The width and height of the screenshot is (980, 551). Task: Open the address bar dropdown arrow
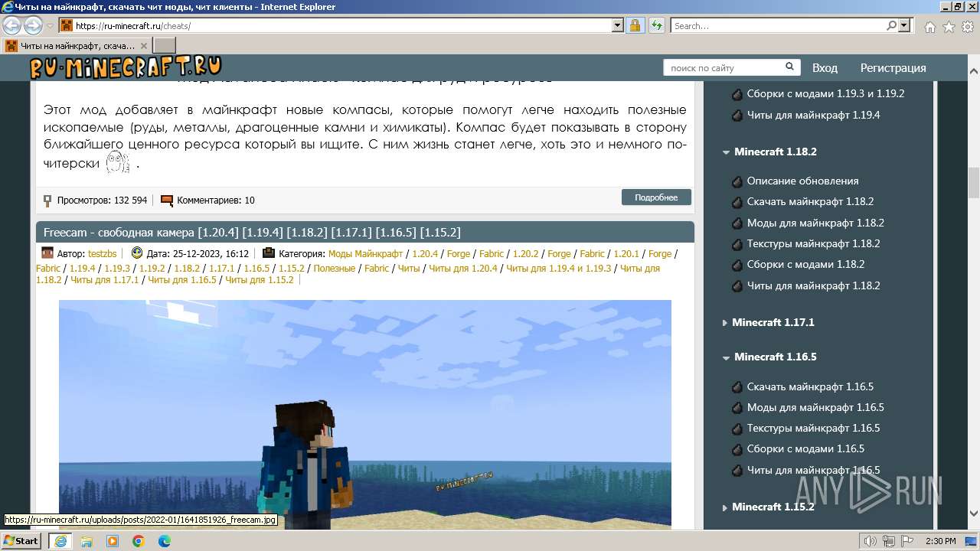pyautogui.click(x=618, y=25)
